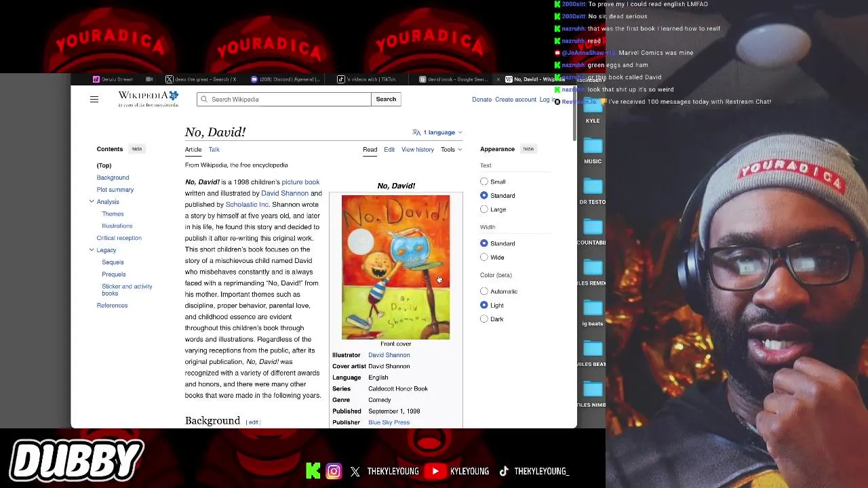Select the Read view tab
The width and height of the screenshot is (868, 488).
tap(370, 149)
